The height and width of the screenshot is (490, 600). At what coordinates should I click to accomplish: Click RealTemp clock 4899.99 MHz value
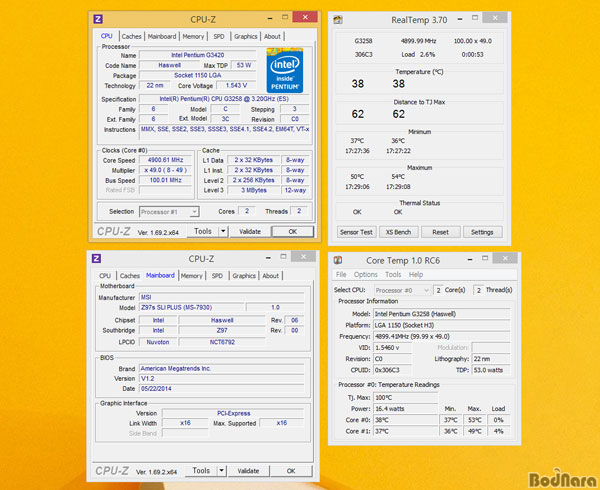(418, 41)
